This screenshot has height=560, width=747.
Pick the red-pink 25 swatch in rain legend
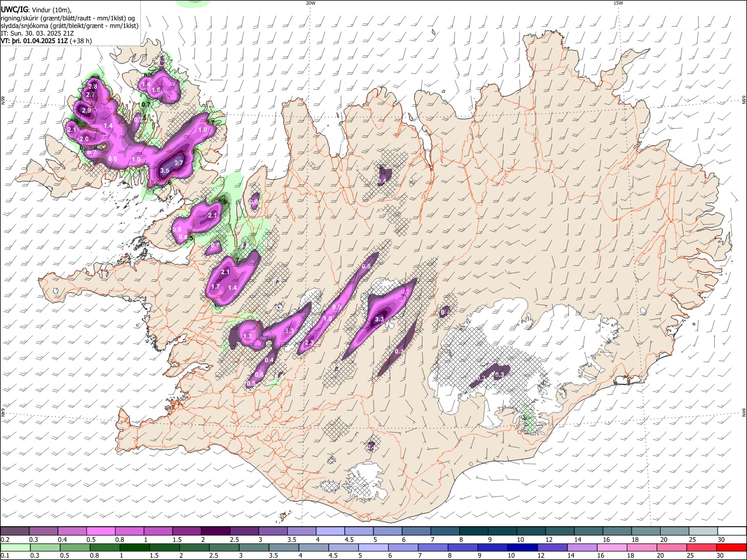click(702, 547)
